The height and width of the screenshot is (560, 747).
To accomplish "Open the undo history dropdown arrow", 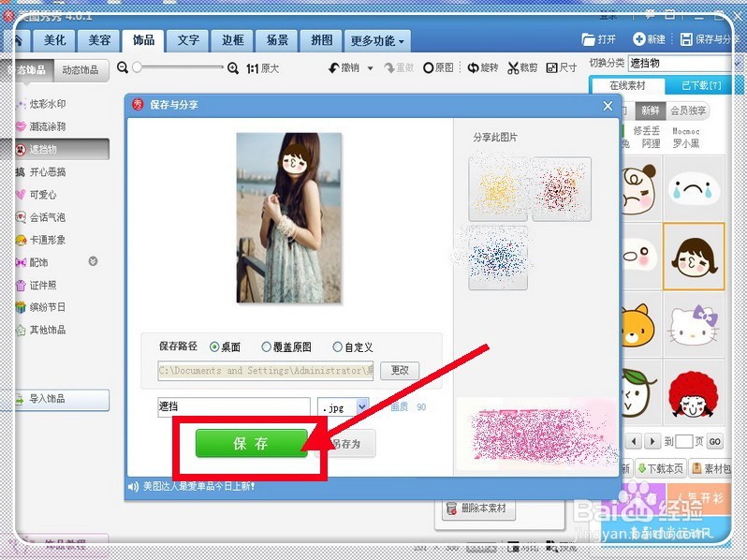I will 370,68.
